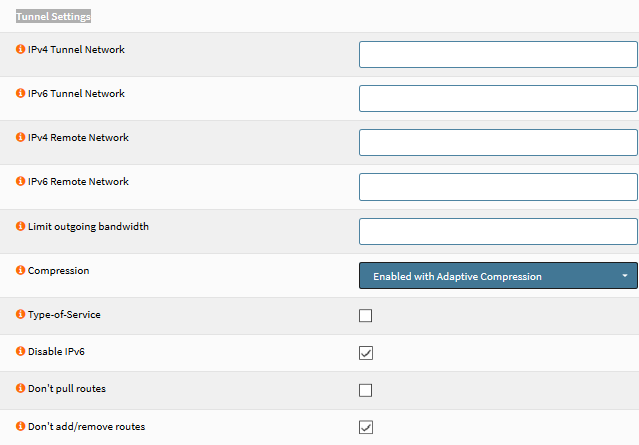639x445 pixels.
Task: Tick the Don't pull routes checkbox
Action: [x=365, y=390]
